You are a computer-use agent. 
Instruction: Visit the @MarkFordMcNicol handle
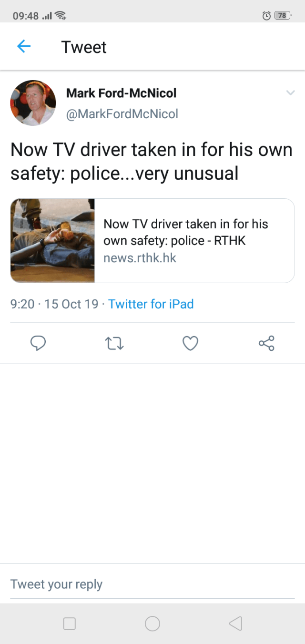tap(122, 114)
